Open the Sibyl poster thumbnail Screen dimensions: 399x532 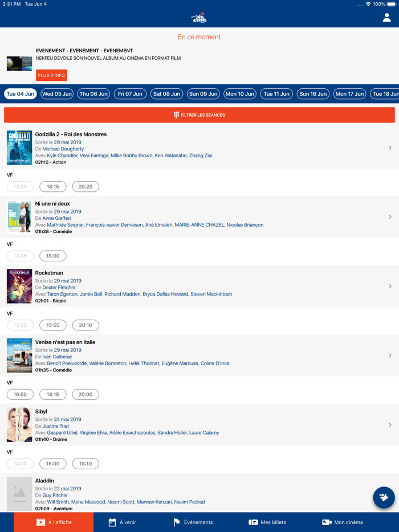19,424
